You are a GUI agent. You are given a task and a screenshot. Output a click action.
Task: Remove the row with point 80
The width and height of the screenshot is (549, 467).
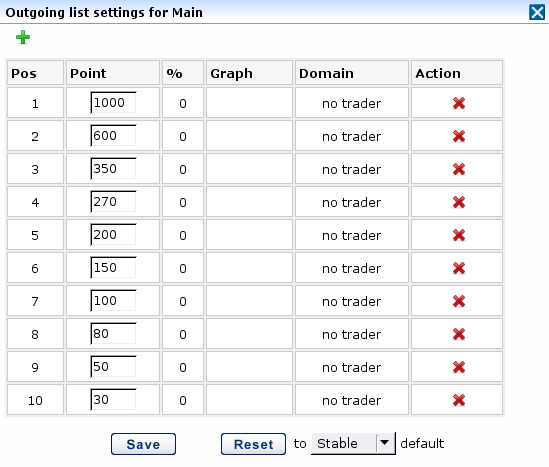tap(459, 334)
